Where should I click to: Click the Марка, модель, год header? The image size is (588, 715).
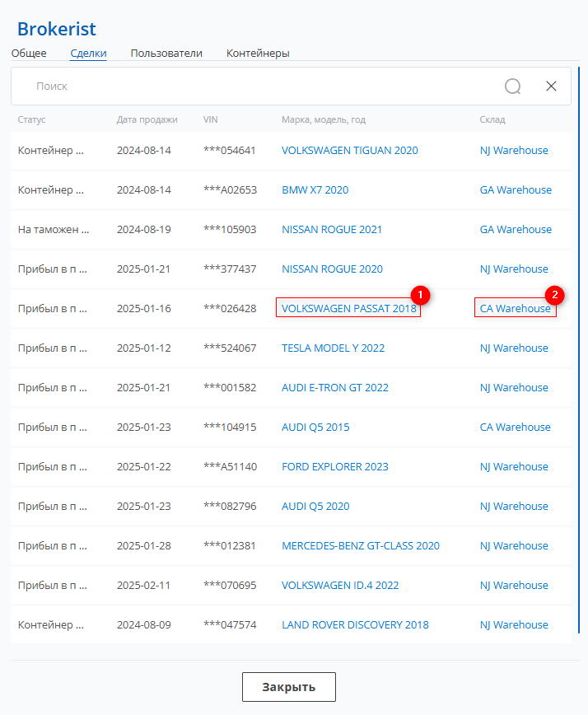(324, 119)
